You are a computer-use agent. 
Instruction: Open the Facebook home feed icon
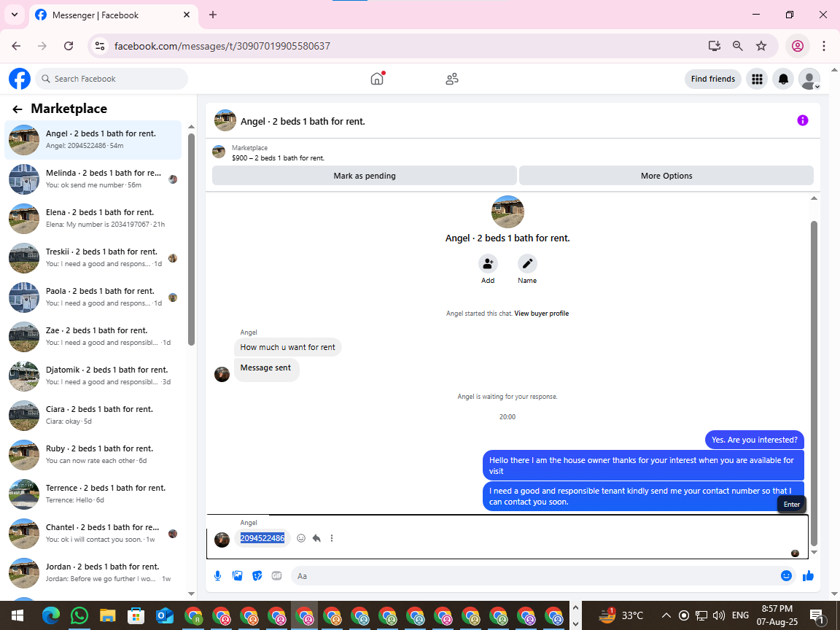tap(377, 79)
